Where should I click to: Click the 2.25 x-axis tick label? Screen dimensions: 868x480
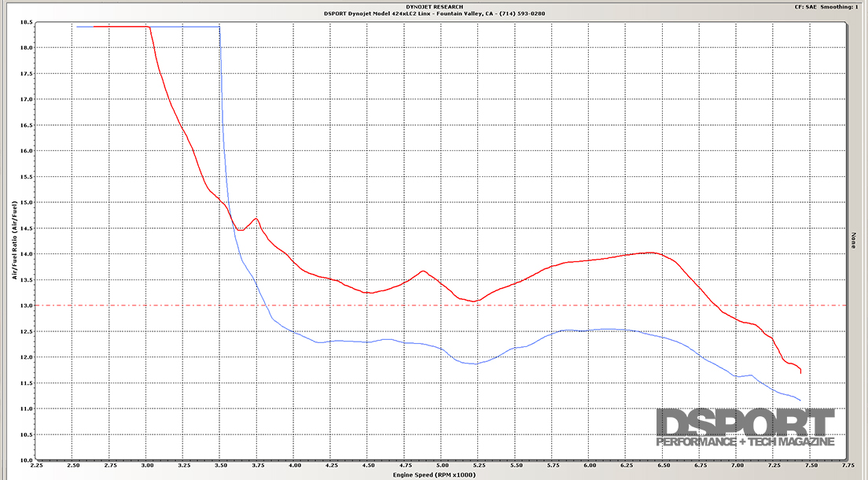[37, 466]
